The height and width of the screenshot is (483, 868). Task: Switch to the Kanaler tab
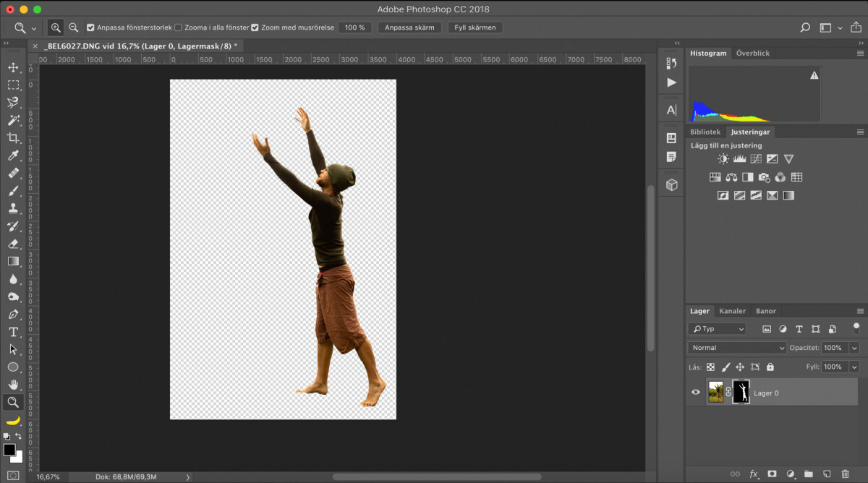click(732, 311)
